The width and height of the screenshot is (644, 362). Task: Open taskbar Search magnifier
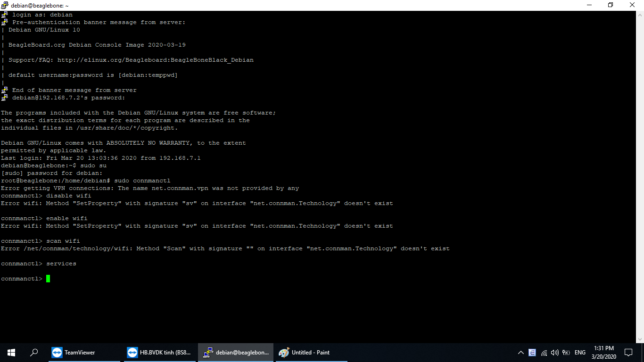click(34, 352)
